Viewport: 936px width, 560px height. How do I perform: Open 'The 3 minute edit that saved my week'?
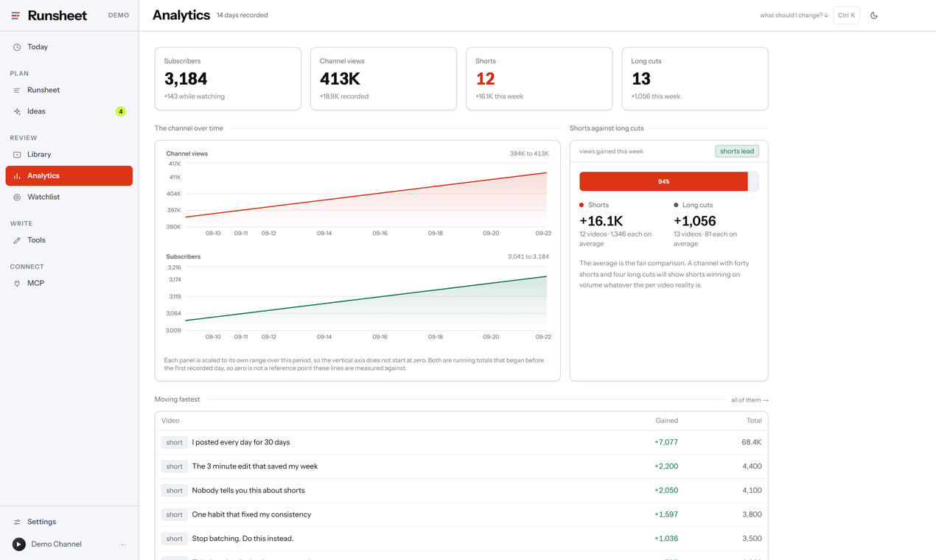coord(255,466)
